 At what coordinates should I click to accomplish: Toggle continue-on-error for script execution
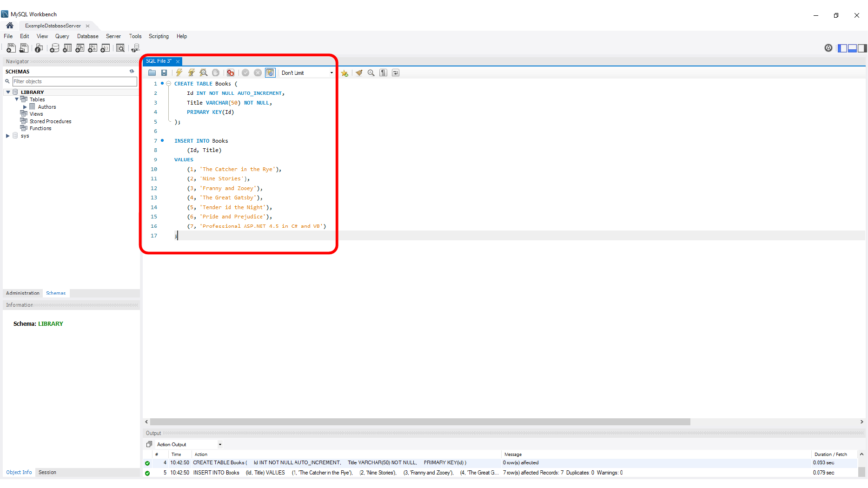click(x=231, y=73)
